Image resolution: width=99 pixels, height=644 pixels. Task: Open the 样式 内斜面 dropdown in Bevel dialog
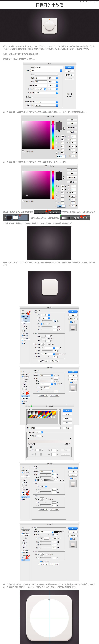tap(46, 315)
